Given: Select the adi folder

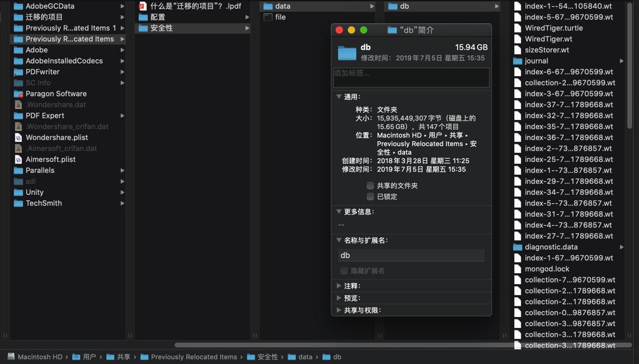Looking at the screenshot, I should coord(68,181).
